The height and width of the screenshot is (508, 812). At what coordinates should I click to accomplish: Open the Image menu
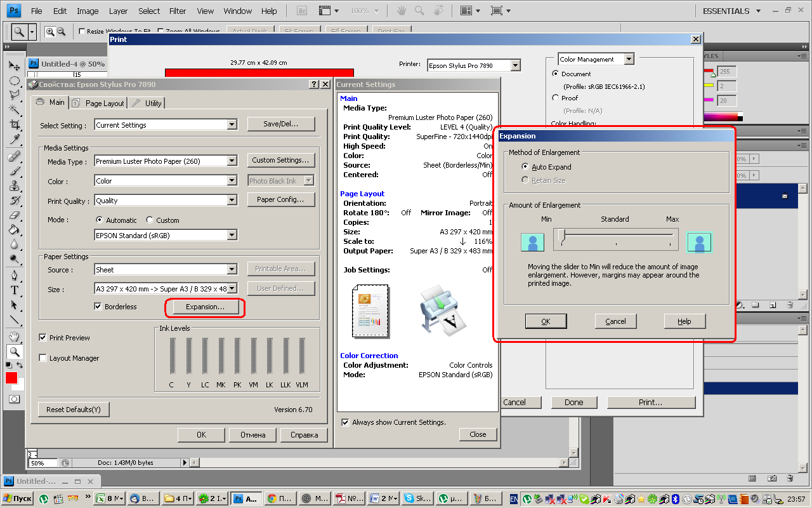point(88,11)
